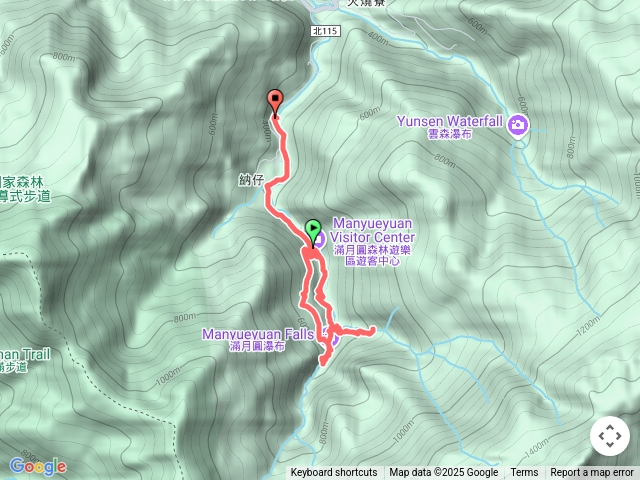
Task: Open Yunsen Waterfall camera icon
Action: [518, 125]
